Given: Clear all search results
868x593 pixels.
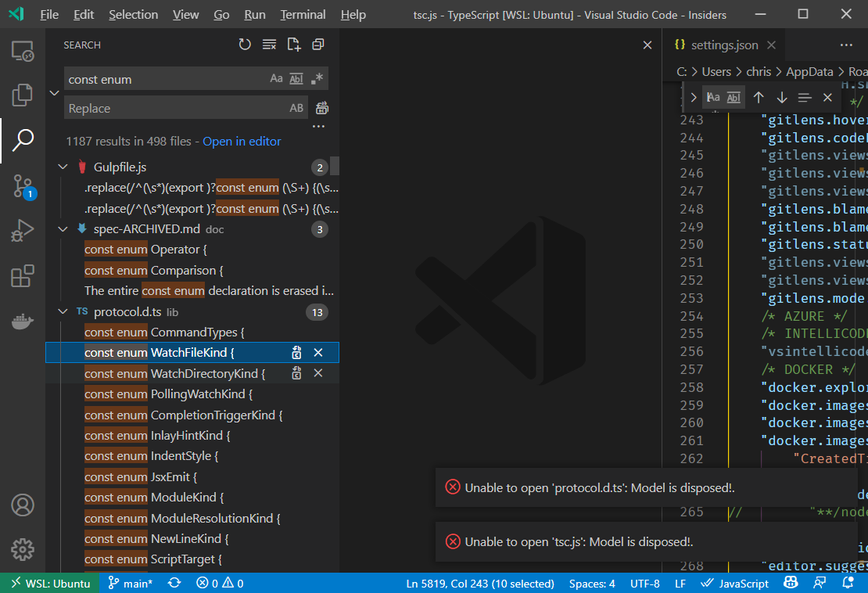Looking at the screenshot, I should (269, 45).
